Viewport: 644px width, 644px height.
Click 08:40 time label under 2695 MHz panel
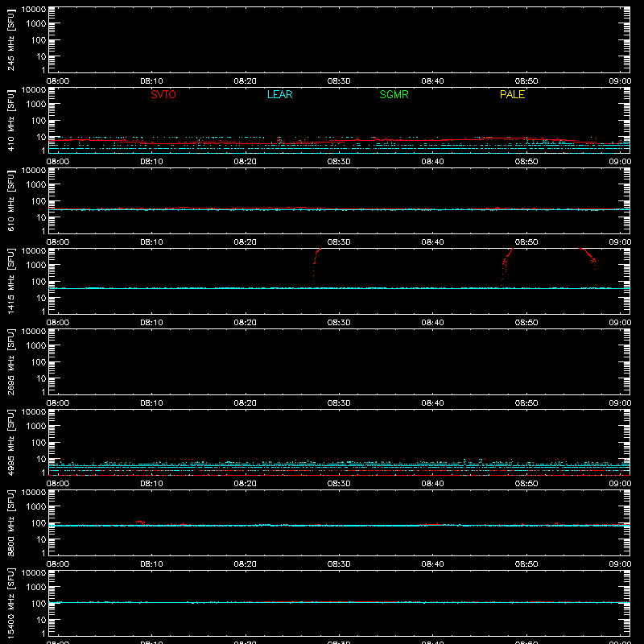432,403
